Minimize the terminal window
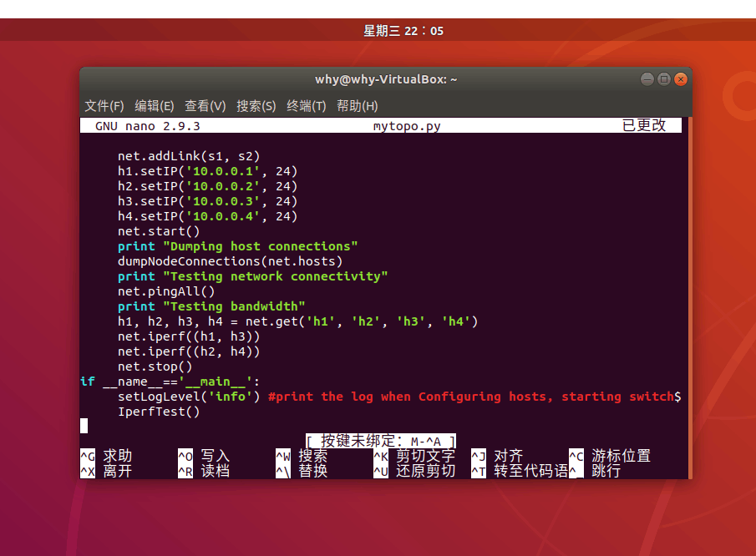Screen dimensions: 756x556 click(647, 79)
